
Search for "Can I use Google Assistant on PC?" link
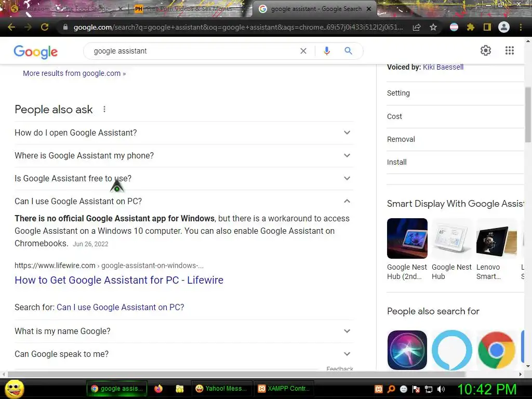(x=121, y=308)
